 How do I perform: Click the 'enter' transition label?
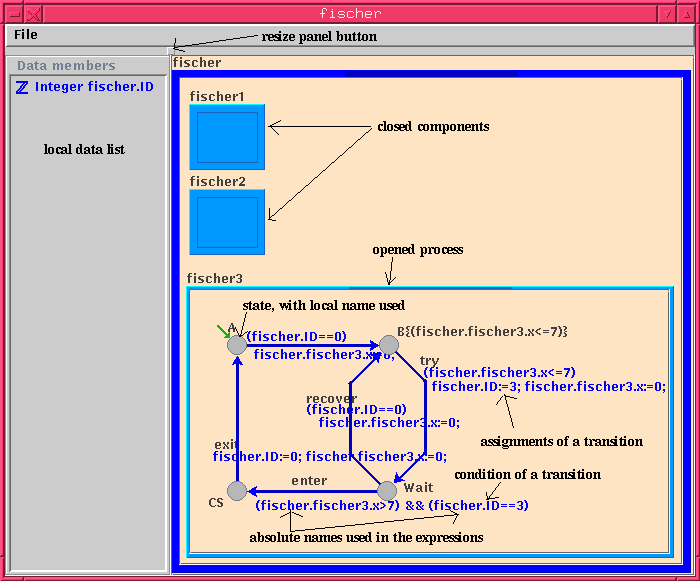(309, 481)
